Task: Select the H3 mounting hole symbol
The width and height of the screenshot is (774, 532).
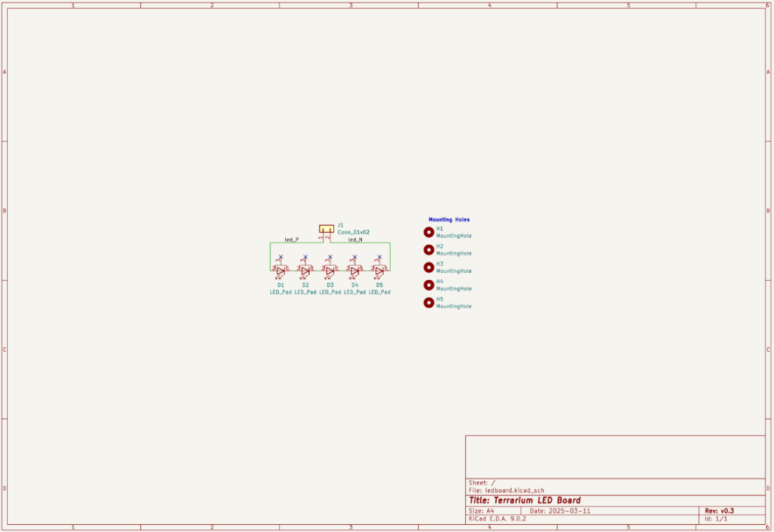Action: (429, 267)
